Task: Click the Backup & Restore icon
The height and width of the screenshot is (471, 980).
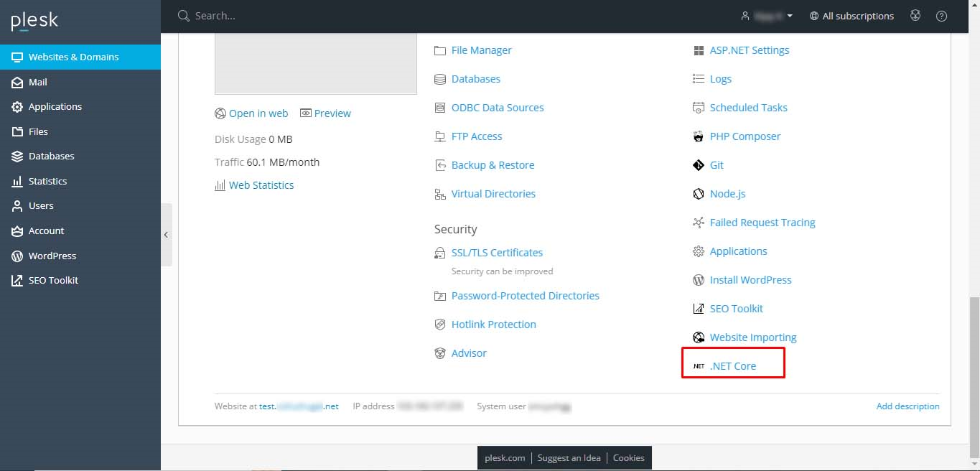Action: point(440,165)
